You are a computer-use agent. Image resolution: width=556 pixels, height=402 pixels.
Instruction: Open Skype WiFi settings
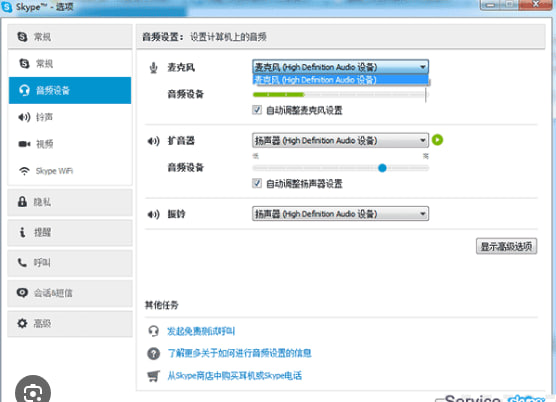tap(70, 171)
